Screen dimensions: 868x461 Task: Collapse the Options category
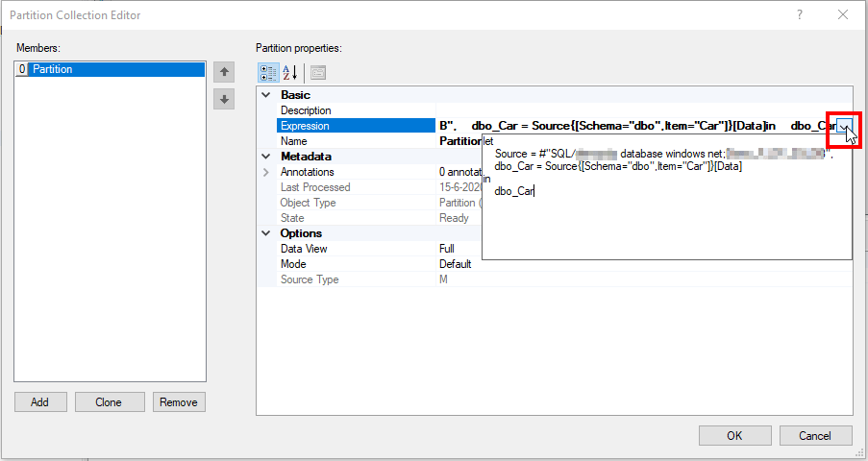[266, 233]
